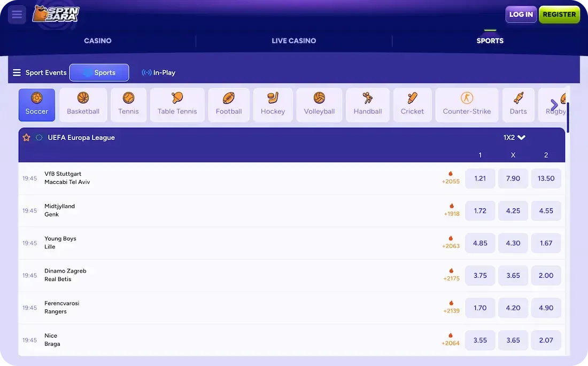Click the UEFA Europa League title
This screenshot has height=366, width=588.
pyautogui.click(x=81, y=138)
